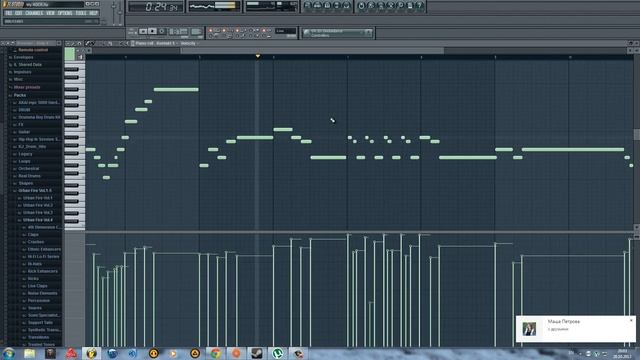Image resolution: width=640 pixels, height=360 pixels.
Task: Click the green piano roll menu box
Action: pos(69,54)
